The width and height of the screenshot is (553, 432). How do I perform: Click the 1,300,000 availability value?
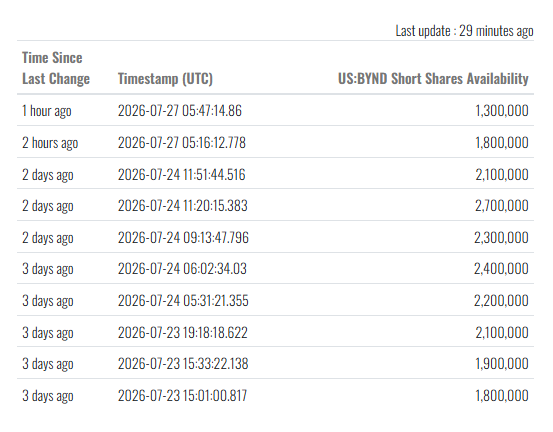tap(502, 111)
